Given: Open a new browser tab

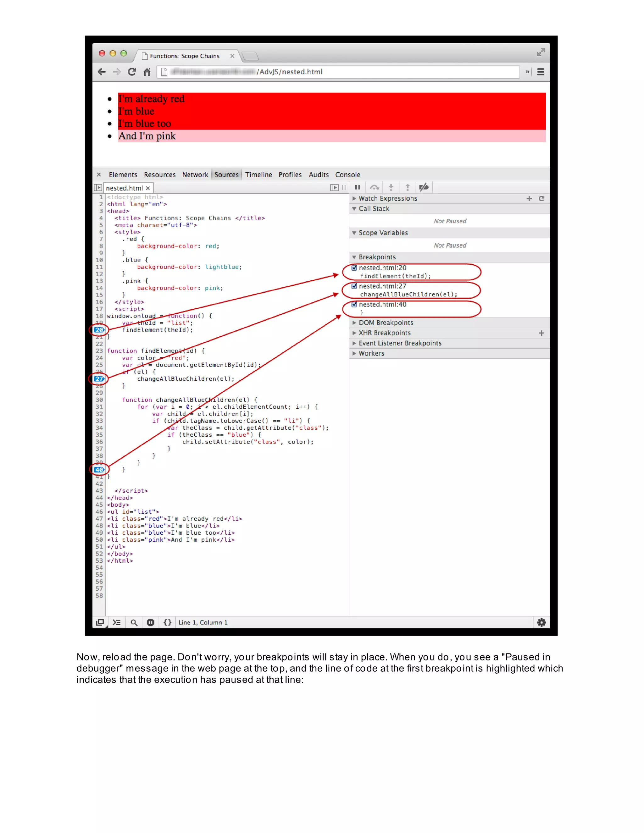Looking at the screenshot, I should [x=250, y=56].
